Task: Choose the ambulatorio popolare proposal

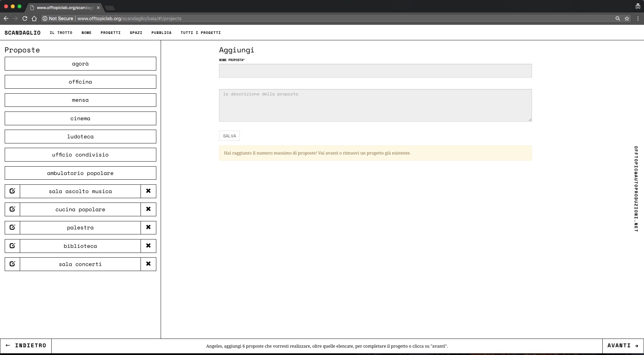Action: click(80, 173)
